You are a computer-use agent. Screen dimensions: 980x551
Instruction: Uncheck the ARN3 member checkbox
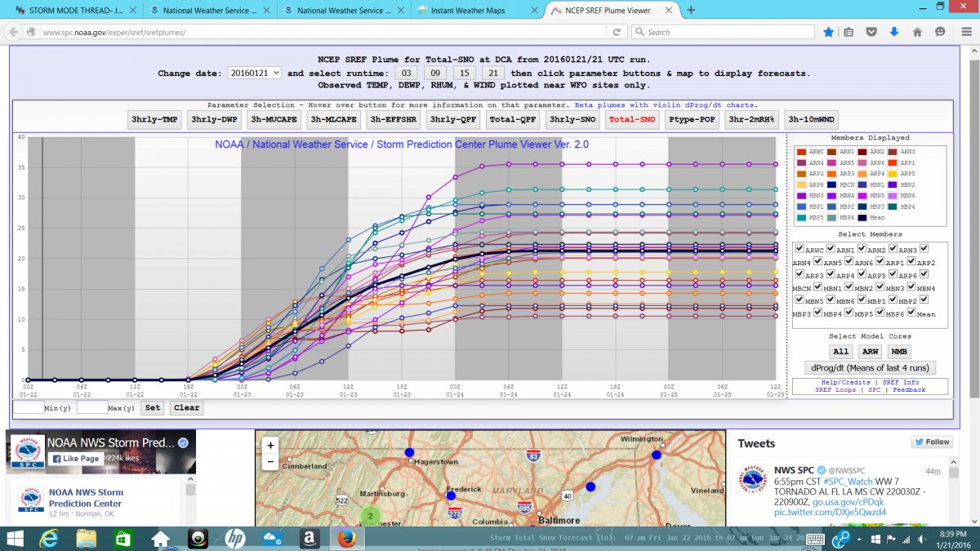[893, 248]
